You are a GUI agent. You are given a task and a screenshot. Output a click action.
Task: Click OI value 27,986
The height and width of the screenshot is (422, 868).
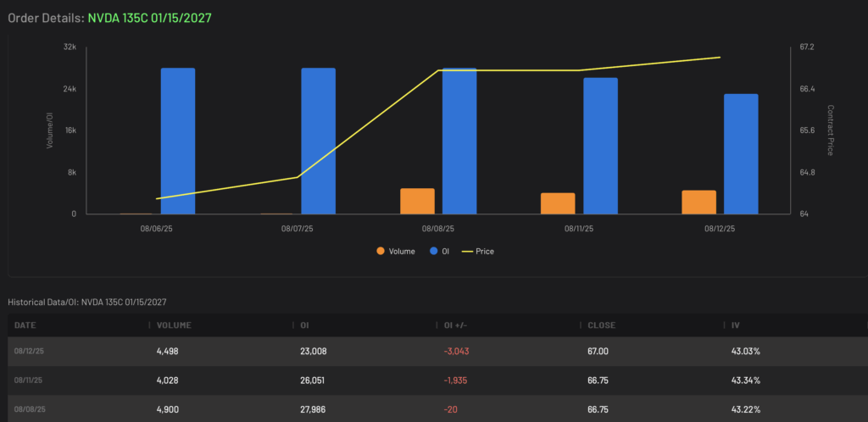click(x=314, y=410)
